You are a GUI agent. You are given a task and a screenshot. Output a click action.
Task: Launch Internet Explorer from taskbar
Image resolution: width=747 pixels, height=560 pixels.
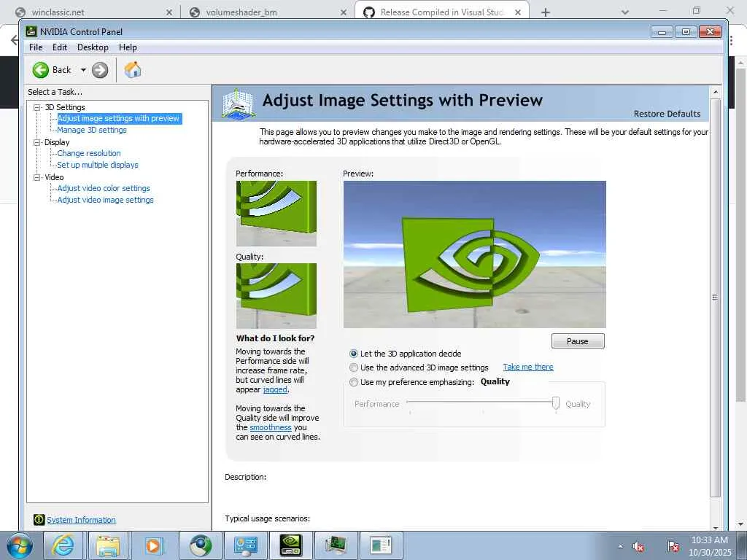click(63, 545)
